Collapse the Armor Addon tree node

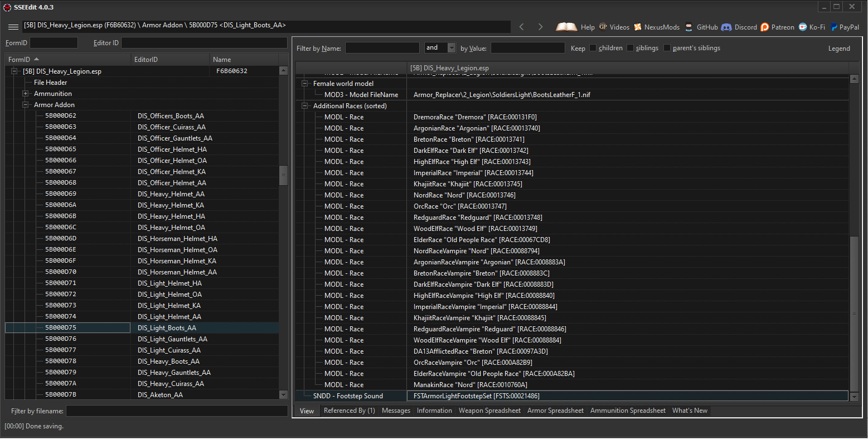pos(26,105)
